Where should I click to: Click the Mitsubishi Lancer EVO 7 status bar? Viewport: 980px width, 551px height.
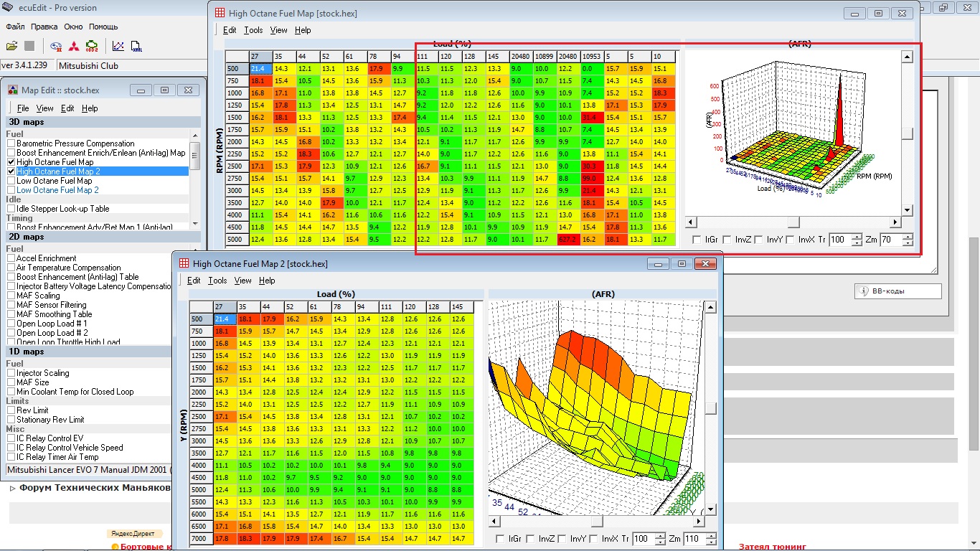(x=88, y=471)
